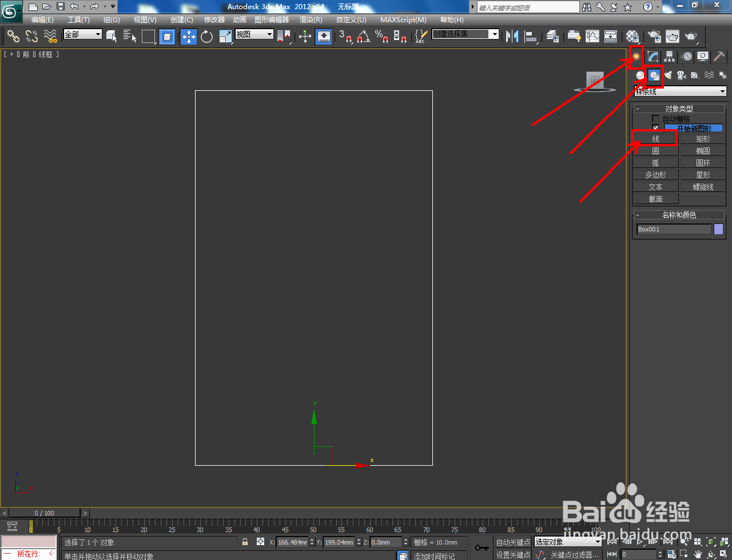Switch to Utilities command panel tab
The height and width of the screenshot is (560, 732).
[719, 57]
